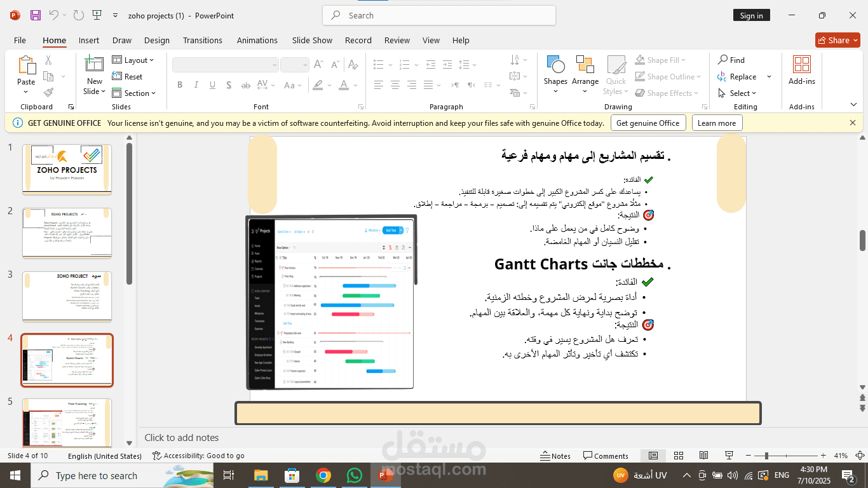Click the title bar Search box
The width and height of the screenshot is (868, 488).
[x=439, y=15]
